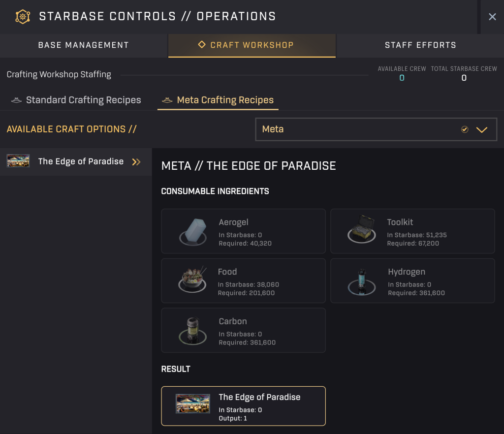Click the Starbase Controls hexagon logo icon

[23, 16]
